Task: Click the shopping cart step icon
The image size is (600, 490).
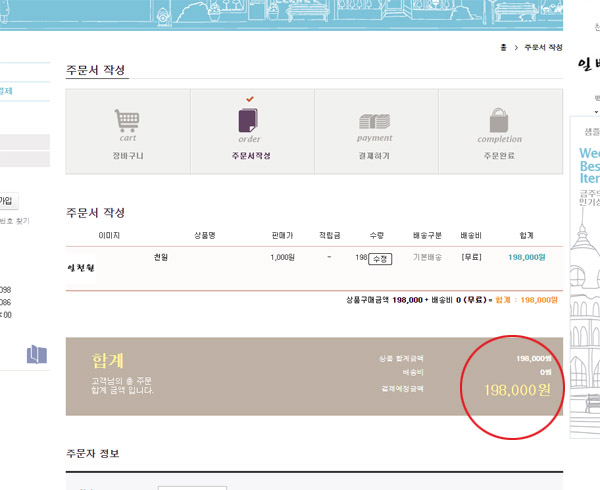Action: pyautogui.click(x=126, y=120)
